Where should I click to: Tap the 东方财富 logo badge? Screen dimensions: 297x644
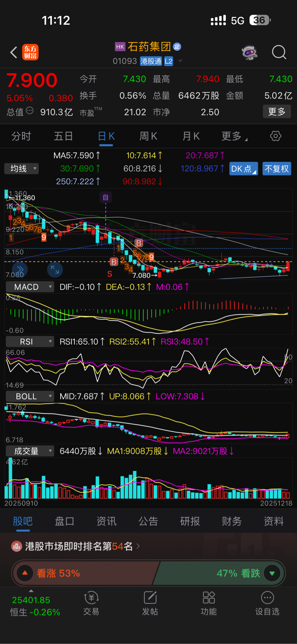click(x=31, y=52)
